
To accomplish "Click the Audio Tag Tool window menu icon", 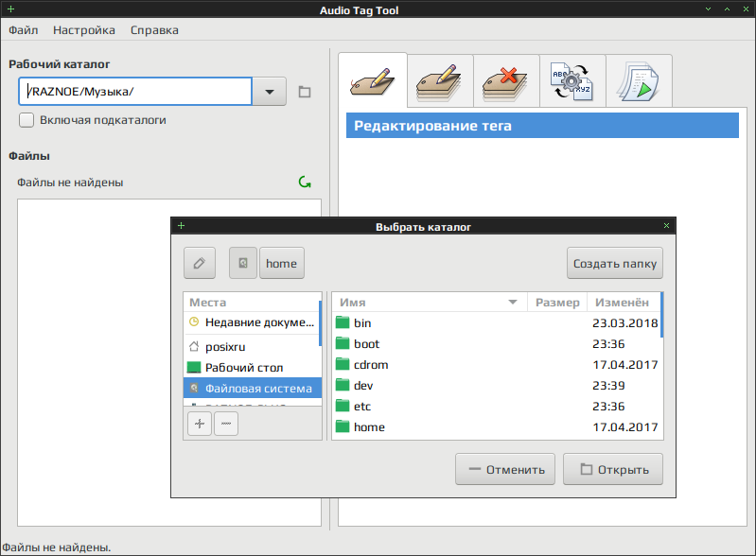I will point(11,9).
